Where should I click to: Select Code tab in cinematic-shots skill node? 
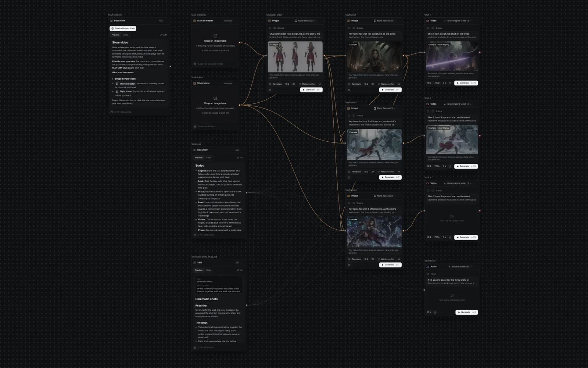pyautogui.click(x=209, y=270)
